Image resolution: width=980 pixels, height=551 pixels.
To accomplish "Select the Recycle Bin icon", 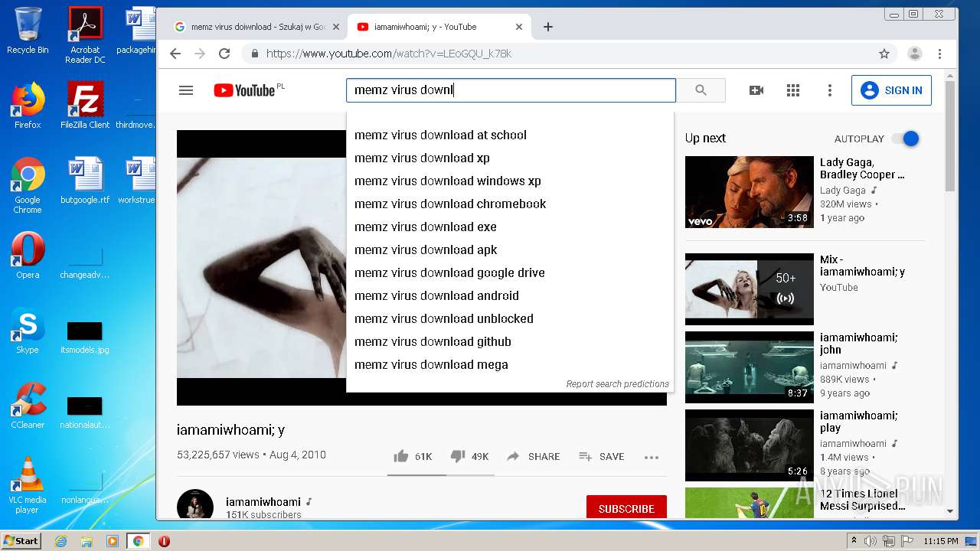I will pos(28,31).
